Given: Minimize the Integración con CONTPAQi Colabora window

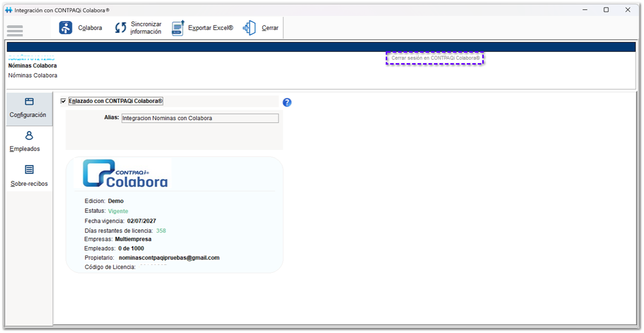Looking at the screenshot, I should coord(584,10).
